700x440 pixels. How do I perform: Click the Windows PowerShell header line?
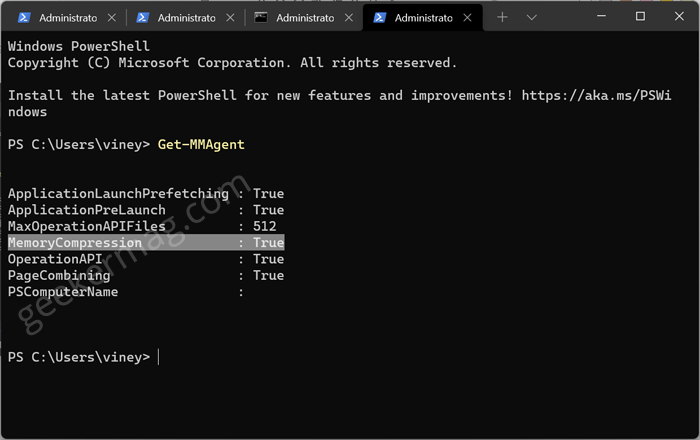79,46
